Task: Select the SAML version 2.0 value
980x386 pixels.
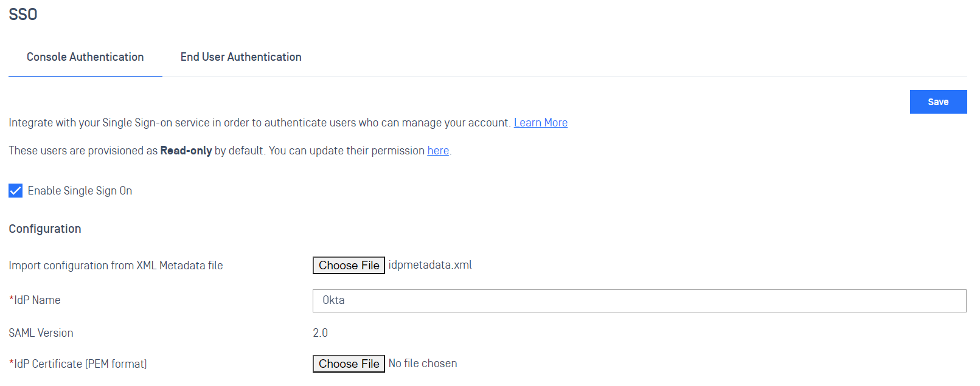Action: click(x=320, y=333)
